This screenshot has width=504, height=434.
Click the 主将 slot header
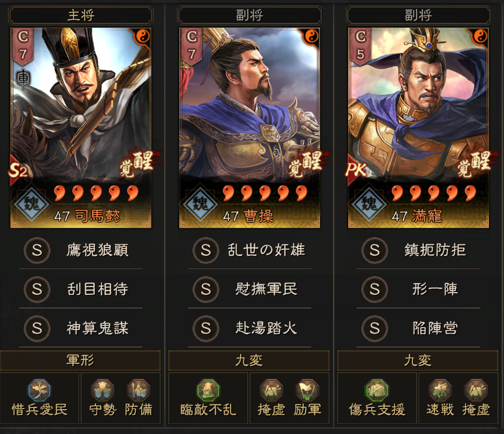pyautogui.click(x=80, y=15)
